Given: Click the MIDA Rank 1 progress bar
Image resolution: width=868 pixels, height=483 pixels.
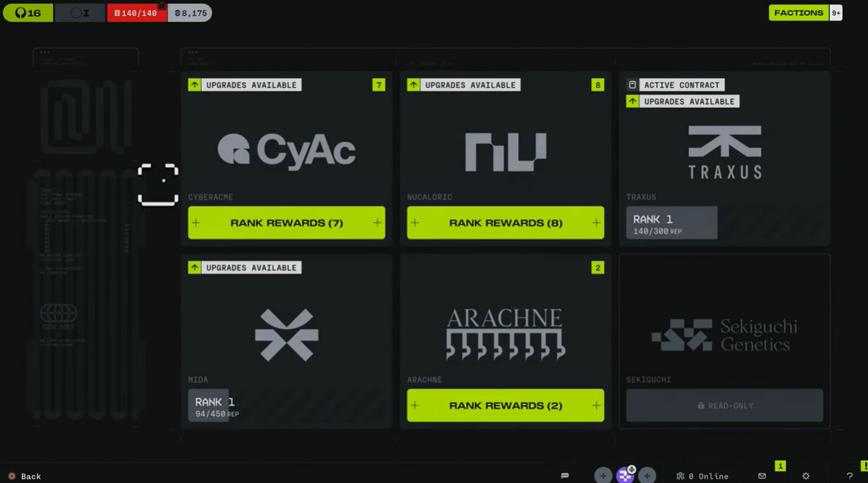Looking at the screenshot, I should click(x=286, y=406).
